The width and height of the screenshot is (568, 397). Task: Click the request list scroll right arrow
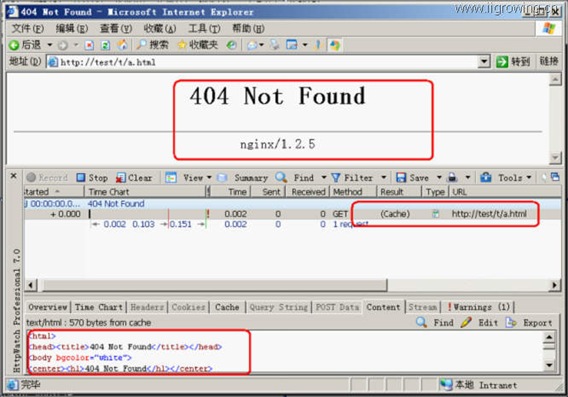point(554,285)
